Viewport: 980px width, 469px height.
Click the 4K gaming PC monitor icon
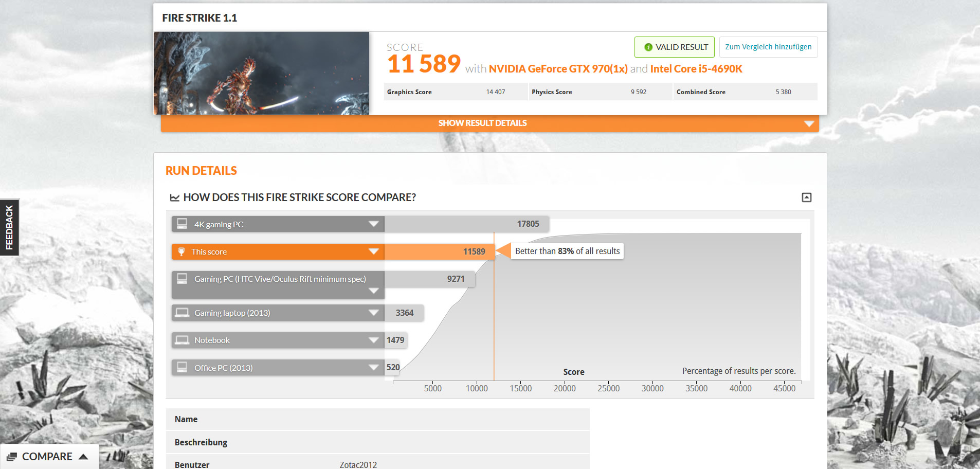point(182,224)
